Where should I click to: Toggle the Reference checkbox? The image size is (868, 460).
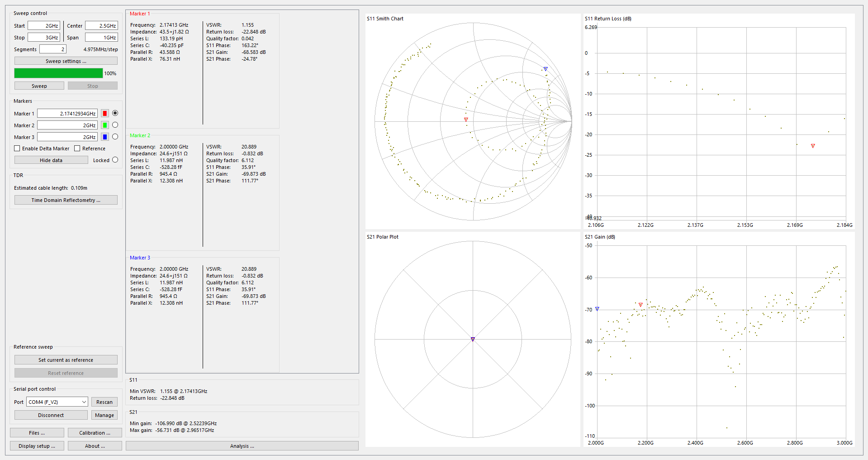(x=77, y=149)
